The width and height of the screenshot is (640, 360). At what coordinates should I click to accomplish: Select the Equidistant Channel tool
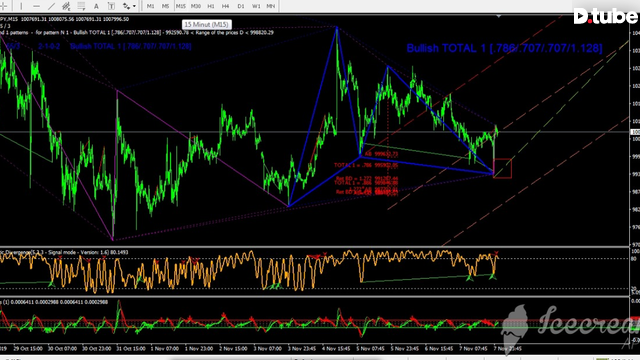[x=66, y=6]
